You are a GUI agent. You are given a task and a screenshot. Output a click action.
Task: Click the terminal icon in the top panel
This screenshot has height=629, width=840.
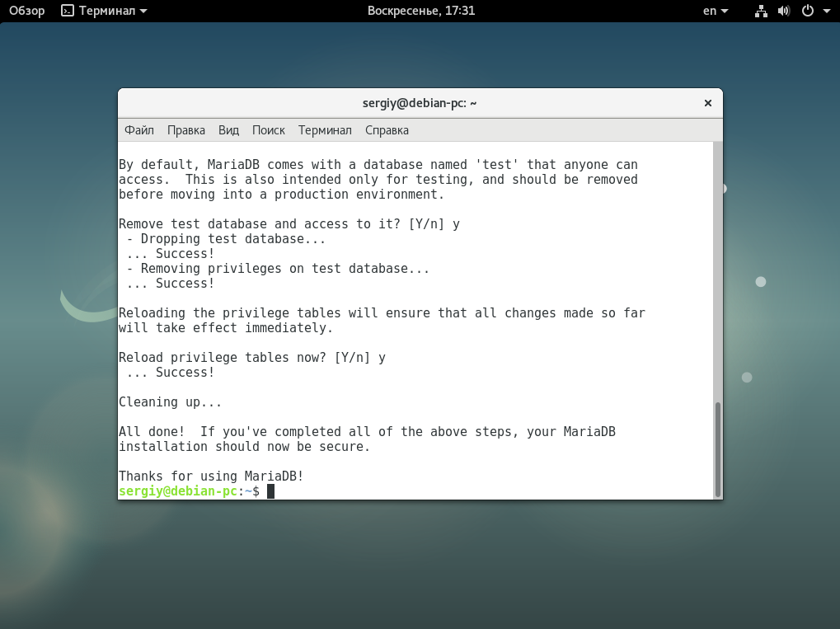point(68,11)
